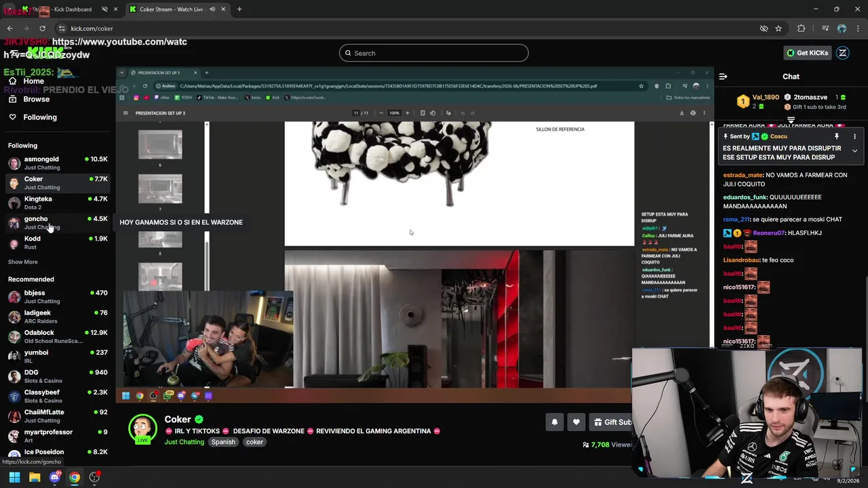Open Discord from taskbar

(x=55, y=477)
